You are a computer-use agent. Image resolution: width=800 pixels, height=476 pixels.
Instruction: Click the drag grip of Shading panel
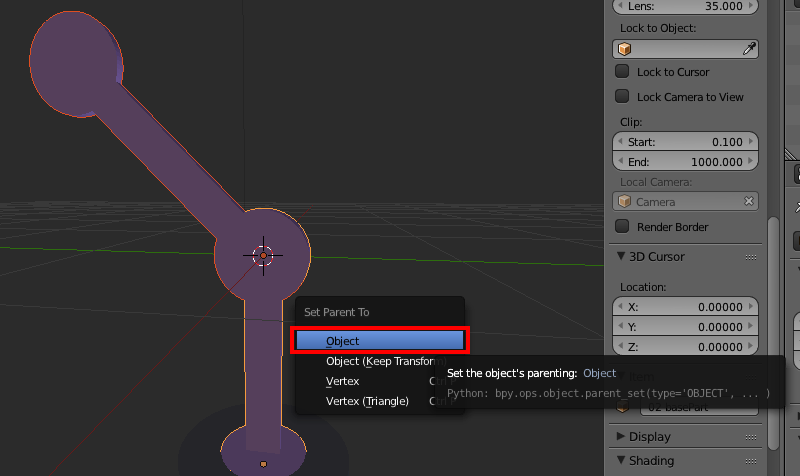click(751, 461)
